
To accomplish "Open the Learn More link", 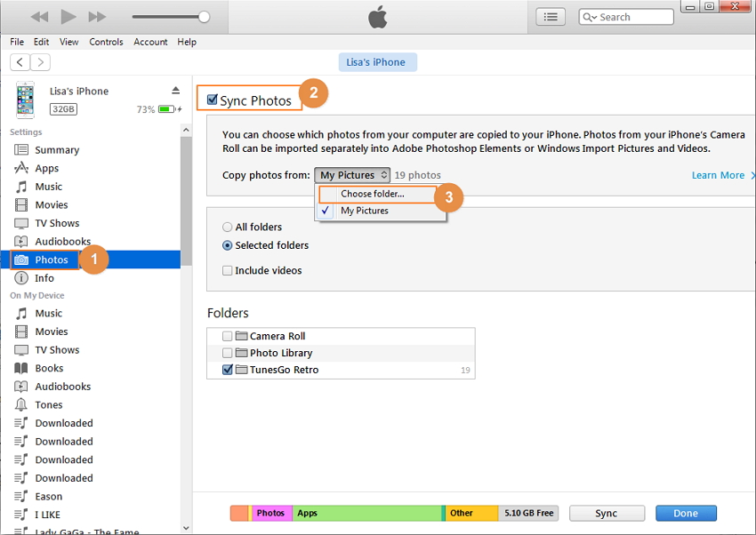I will [718, 175].
